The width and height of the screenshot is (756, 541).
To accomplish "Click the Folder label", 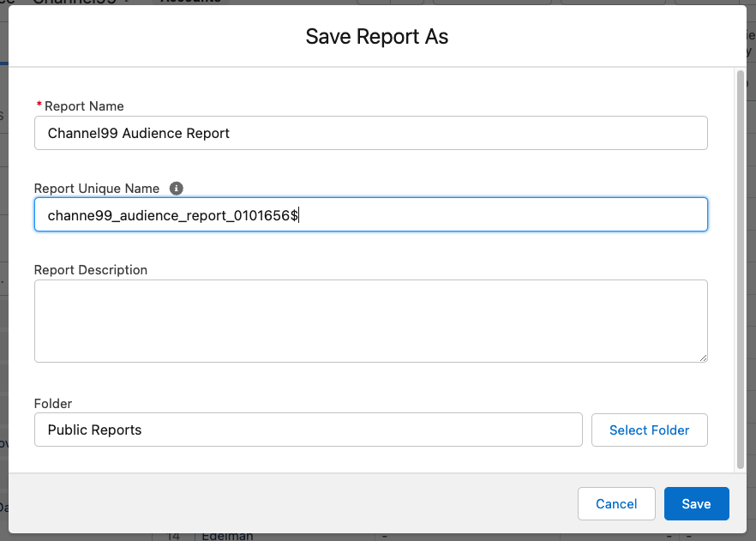I will click(53, 404).
